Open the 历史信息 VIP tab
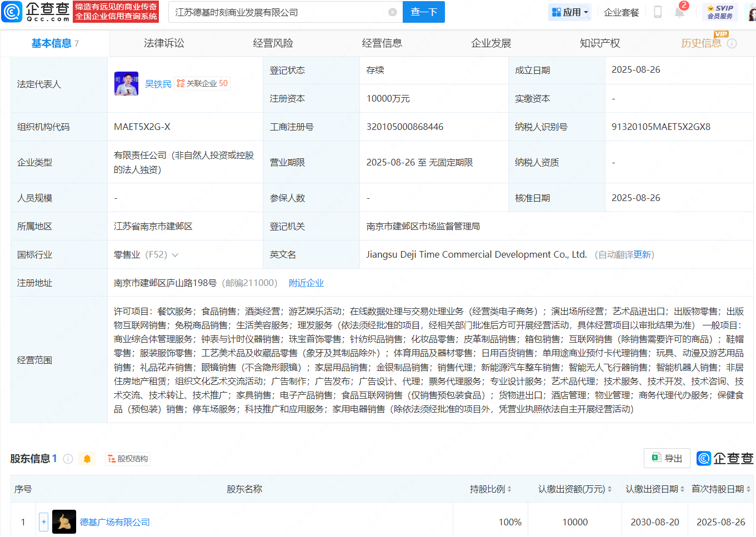 (701, 43)
